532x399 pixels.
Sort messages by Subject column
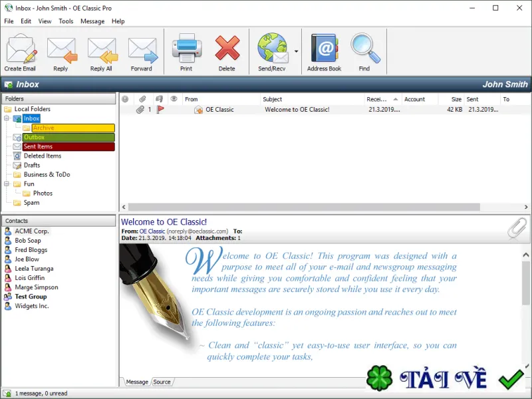313,99
